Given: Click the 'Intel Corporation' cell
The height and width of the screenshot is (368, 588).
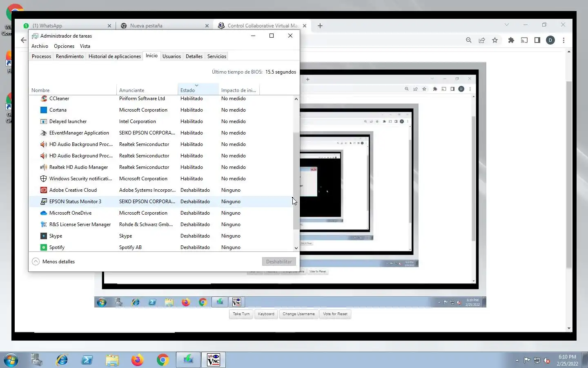Looking at the screenshot, I should 138,121.
